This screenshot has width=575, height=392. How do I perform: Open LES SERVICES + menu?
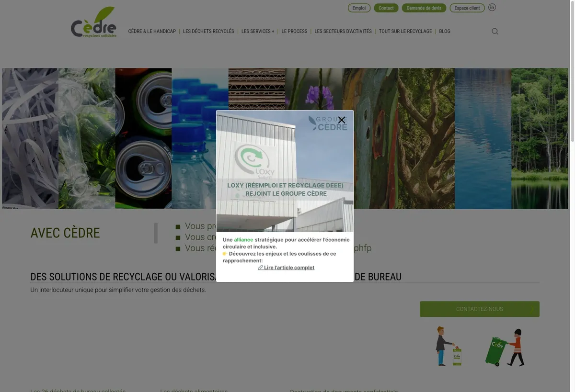(x=258, y=32)
